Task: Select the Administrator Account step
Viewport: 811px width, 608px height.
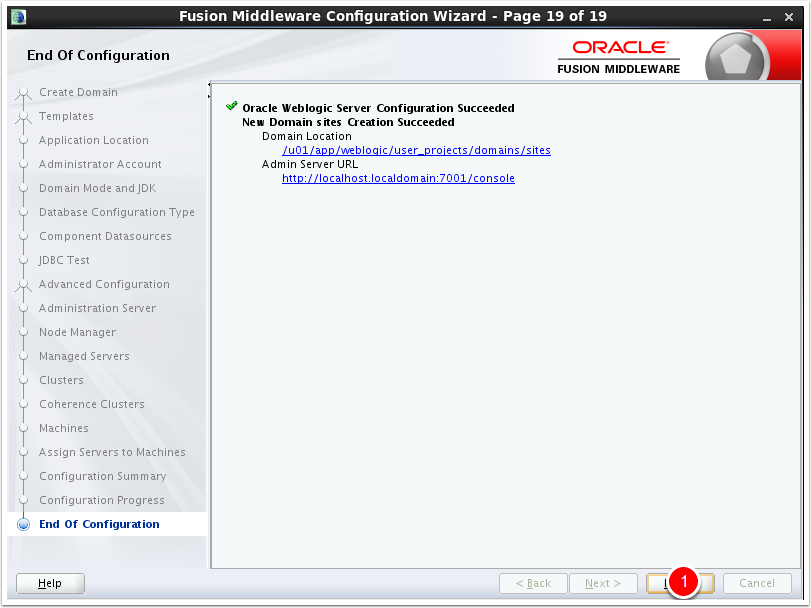Action: (100, 164)
